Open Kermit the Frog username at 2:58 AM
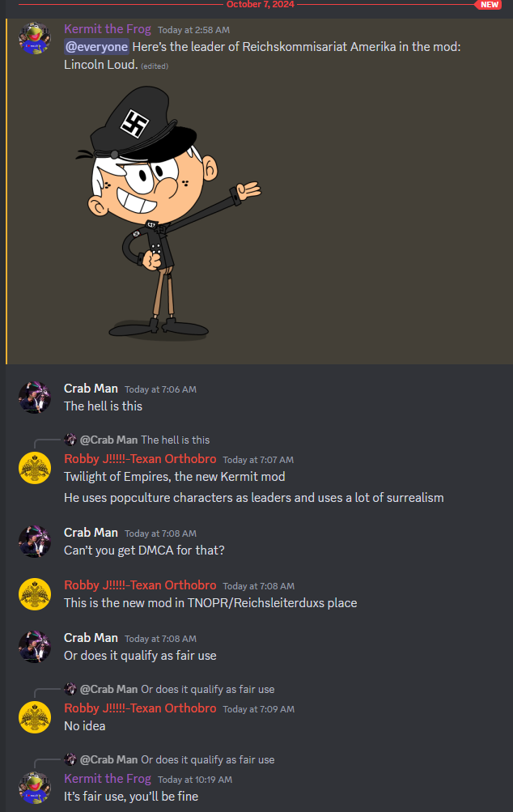 tap(108, 29)
